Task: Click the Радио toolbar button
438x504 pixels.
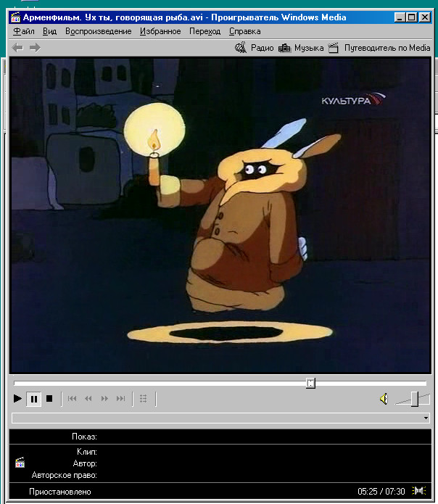Action: coord(255,48)
